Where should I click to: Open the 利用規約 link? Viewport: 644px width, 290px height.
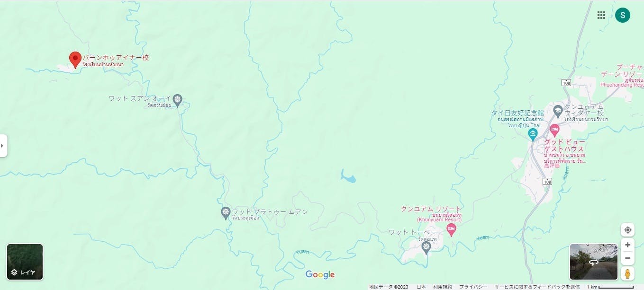(x=443, y=287)
